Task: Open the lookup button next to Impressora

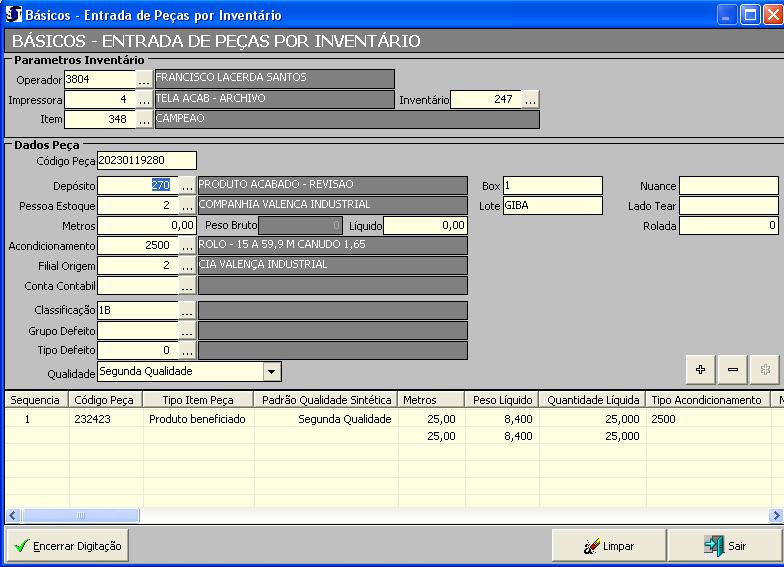Action: 144,100
